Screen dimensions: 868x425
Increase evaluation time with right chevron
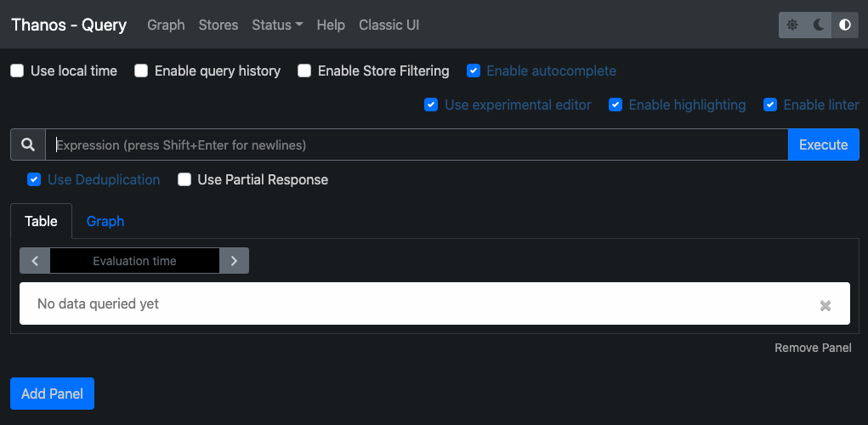(234, 261)
